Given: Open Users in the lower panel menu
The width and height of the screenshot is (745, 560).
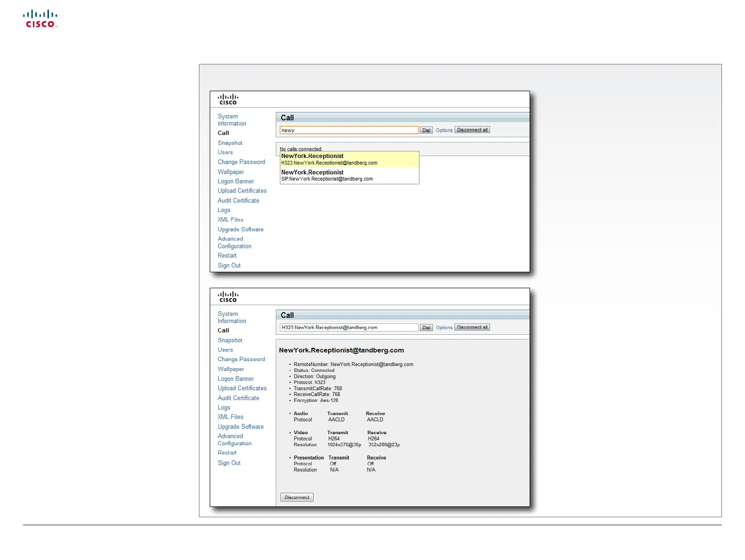Looking at the screenshot, I should 225,350.
